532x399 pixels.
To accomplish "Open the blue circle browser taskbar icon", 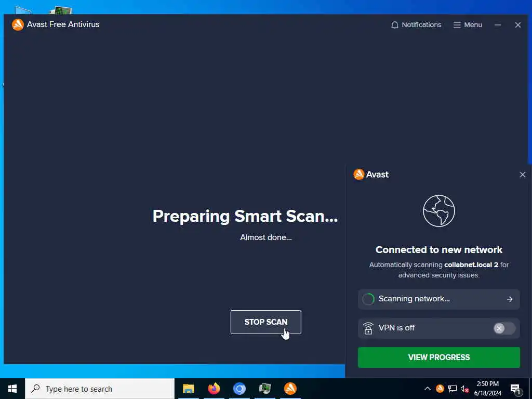I will 239,389.
